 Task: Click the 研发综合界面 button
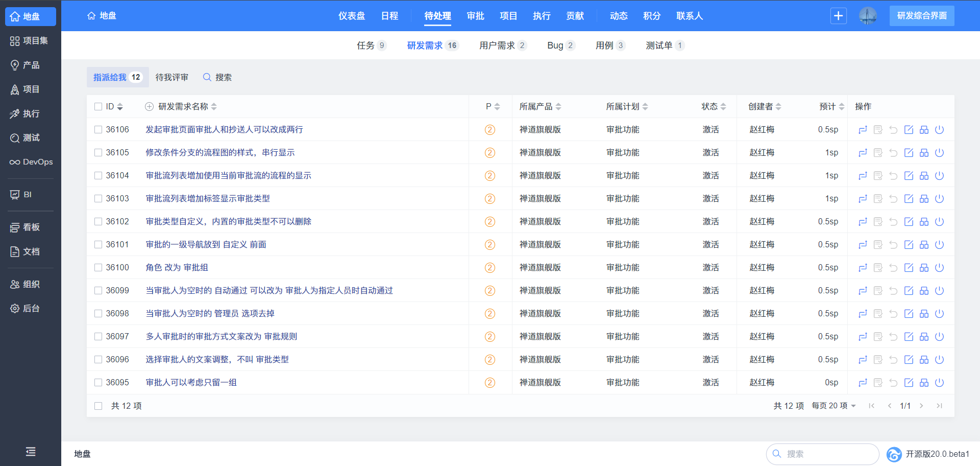tap(921, 16)
